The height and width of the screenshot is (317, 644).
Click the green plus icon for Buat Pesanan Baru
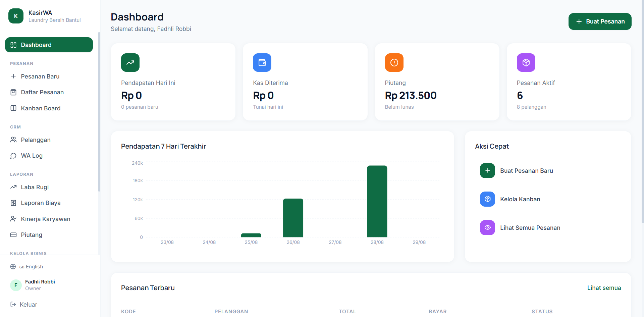pos(487,170)
